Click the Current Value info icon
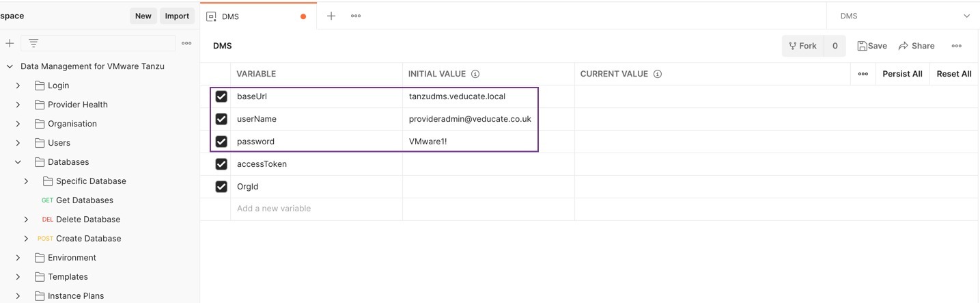The width and height of the screenshot is (980, 303). click(x=658, y=74)
